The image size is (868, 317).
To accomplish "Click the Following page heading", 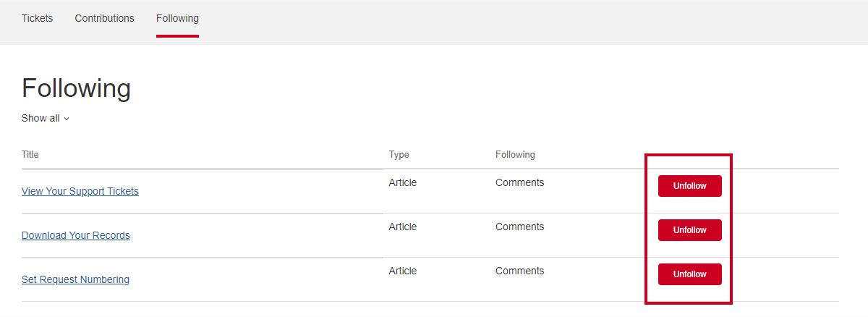I will (x=76, y=88).
